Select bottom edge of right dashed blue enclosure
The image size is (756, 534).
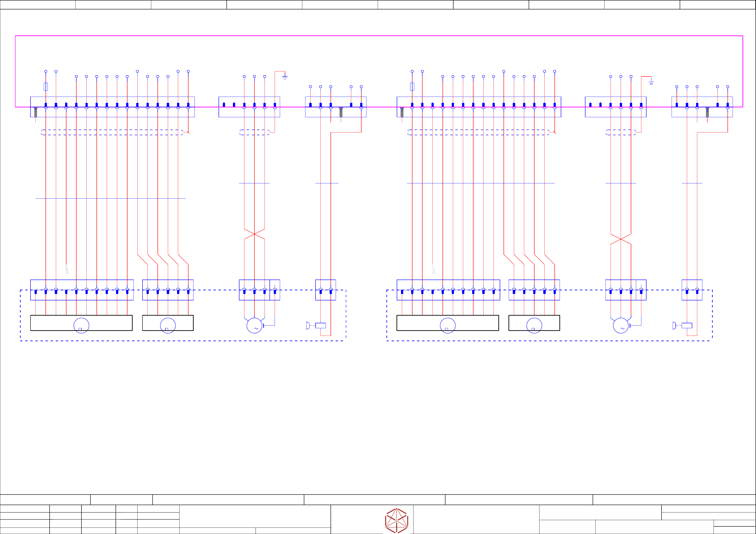tap(549, 341)
